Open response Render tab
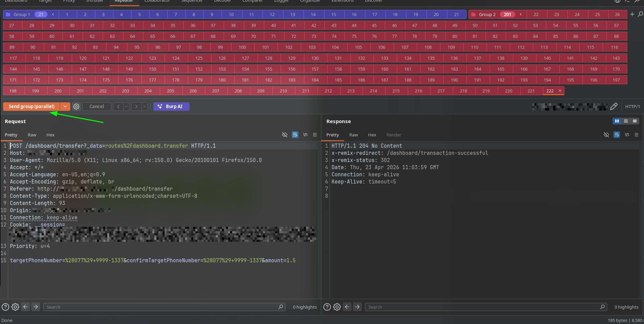 click(394, 135)
